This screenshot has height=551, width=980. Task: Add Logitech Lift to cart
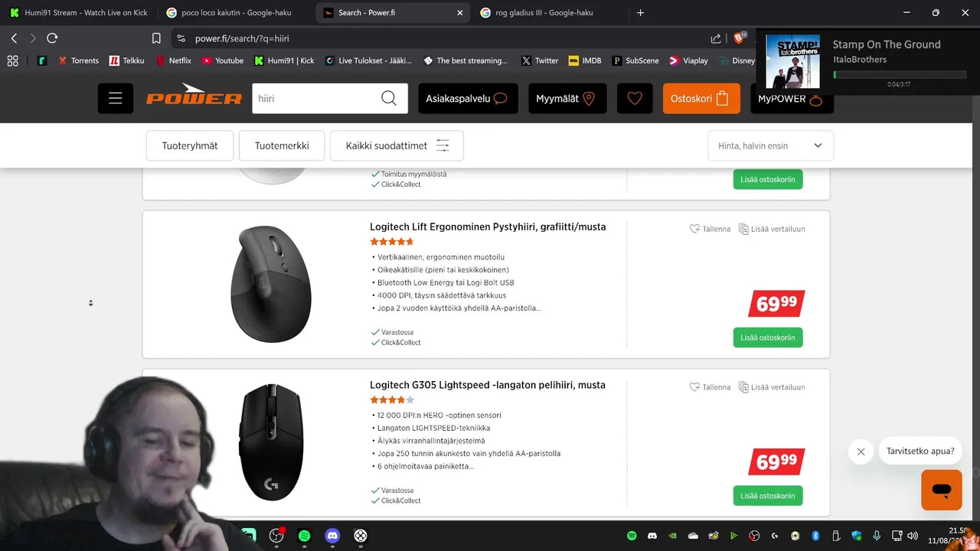(x=768, y=337)
